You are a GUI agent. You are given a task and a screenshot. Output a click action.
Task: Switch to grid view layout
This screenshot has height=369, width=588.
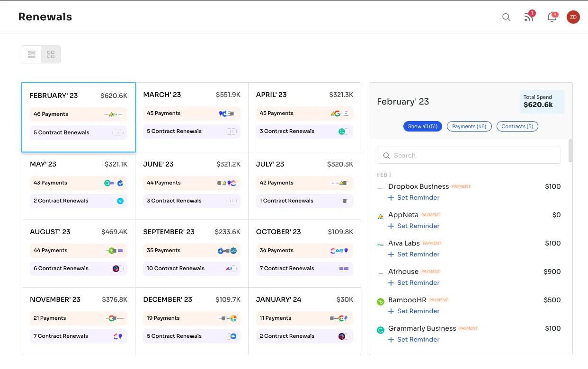[x=51, y=54]
